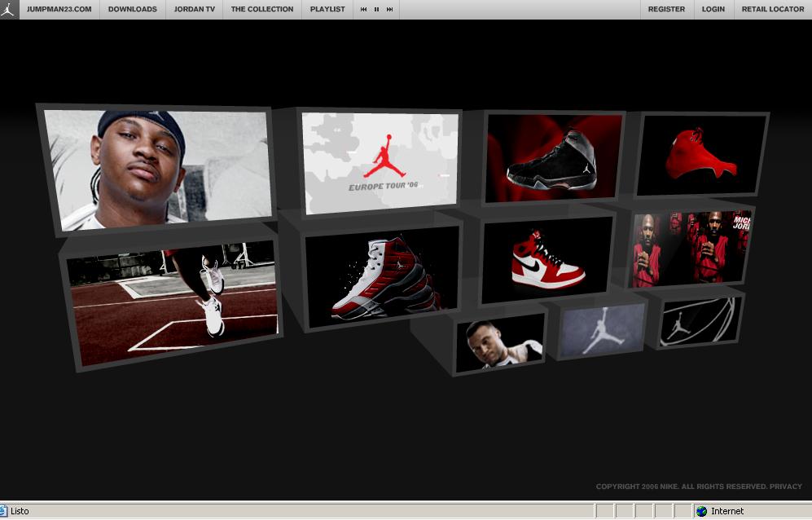The image size is (812, 520).
Task: Click the page icon beside Listo in status bar
Action: (x=3, y=511)
